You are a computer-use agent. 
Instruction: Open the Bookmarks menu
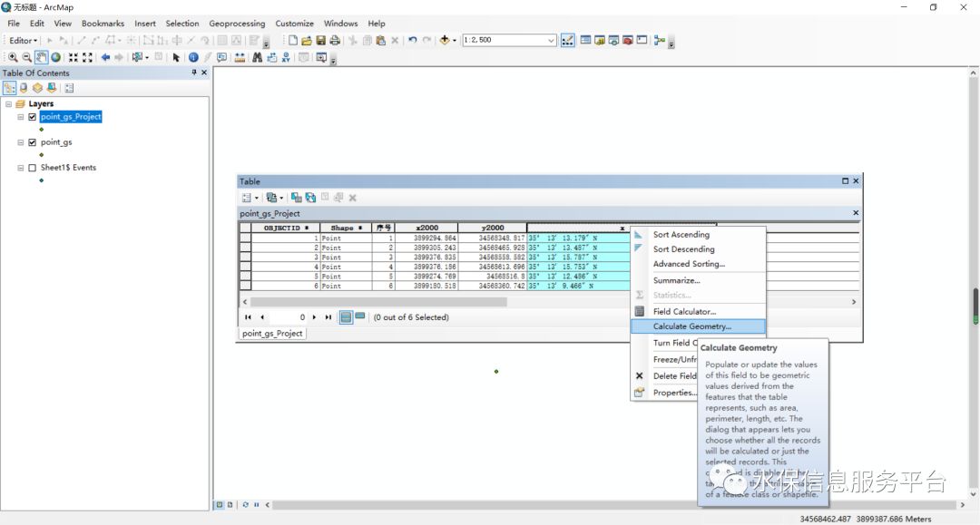pos(103,24)
